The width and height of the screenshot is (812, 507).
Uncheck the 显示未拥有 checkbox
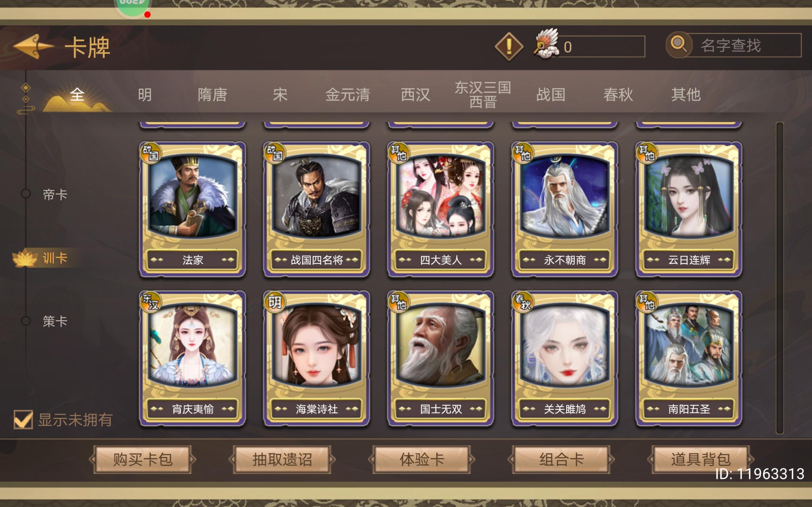point(23,419)
